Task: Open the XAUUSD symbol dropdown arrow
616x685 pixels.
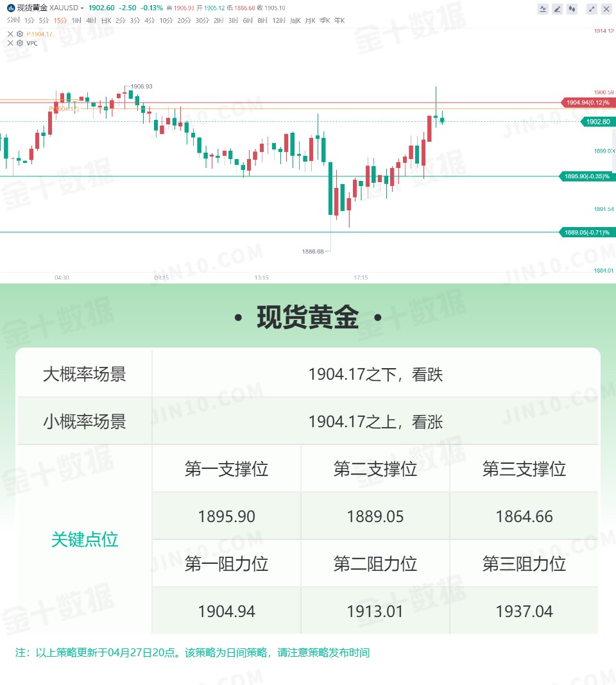Action: tap(81, 8)
